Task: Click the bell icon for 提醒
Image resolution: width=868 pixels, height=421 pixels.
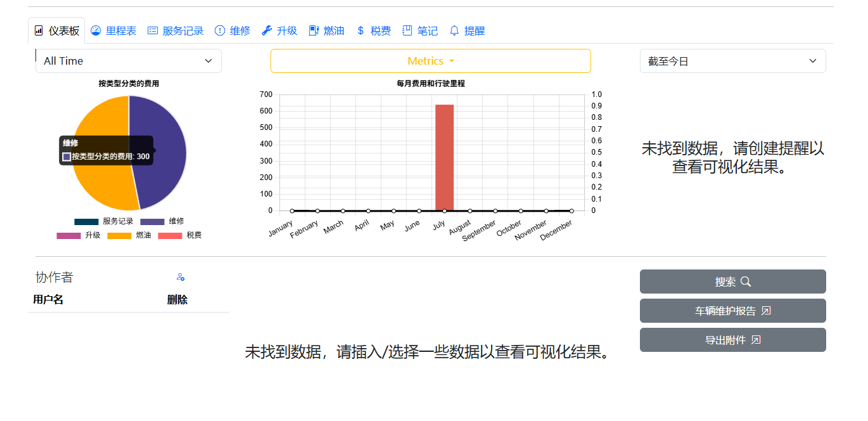Action: coord(454,30)
